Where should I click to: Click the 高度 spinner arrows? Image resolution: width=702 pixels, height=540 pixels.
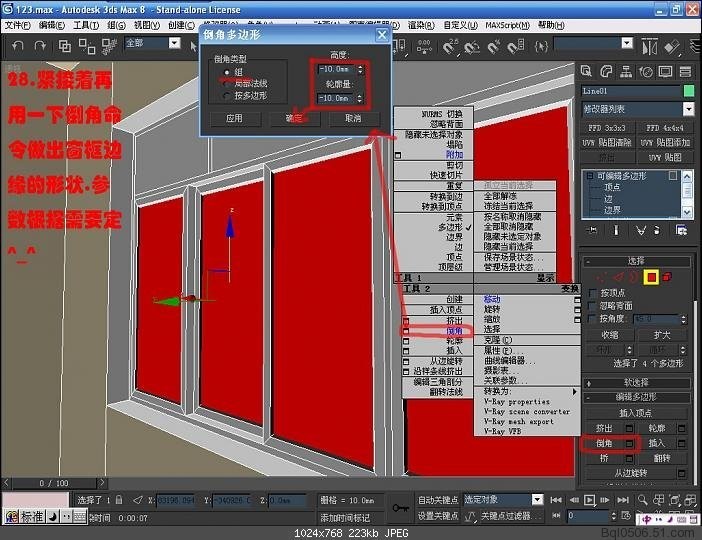(360, 69)
